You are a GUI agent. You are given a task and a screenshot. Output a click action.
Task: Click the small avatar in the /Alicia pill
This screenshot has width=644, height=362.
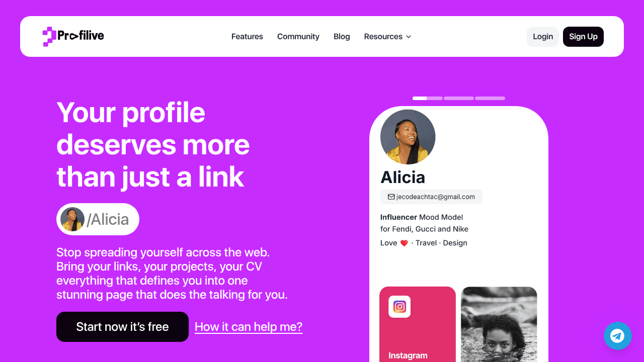72,219
